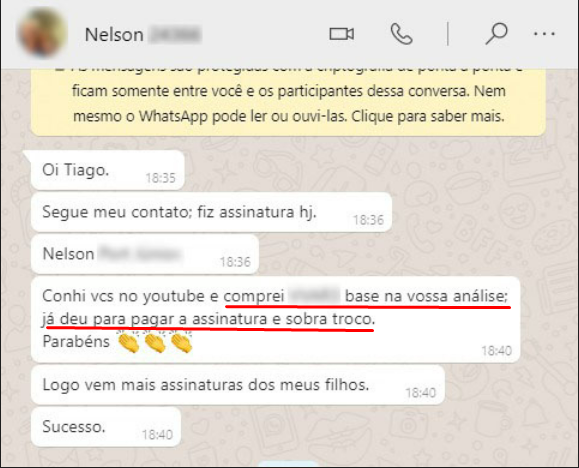Click the "Logo vem mais assinaturas" message
The image size is (579, 468).
[x=238, y=385]
